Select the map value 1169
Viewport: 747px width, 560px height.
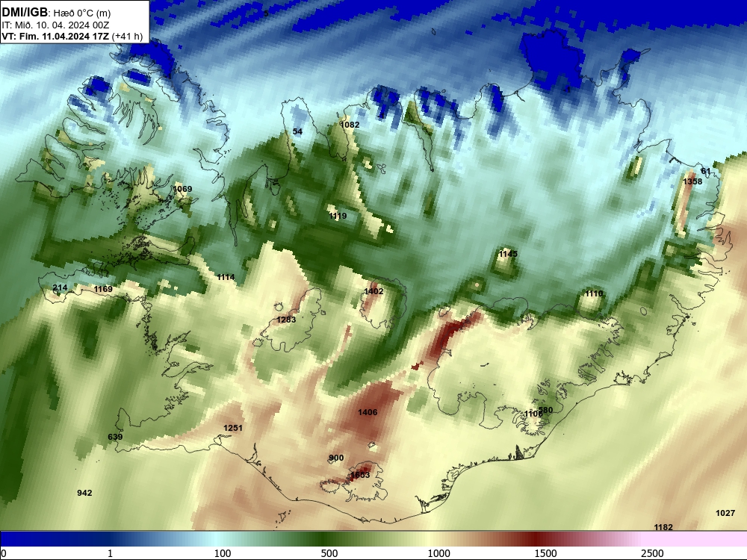[103, 289]
